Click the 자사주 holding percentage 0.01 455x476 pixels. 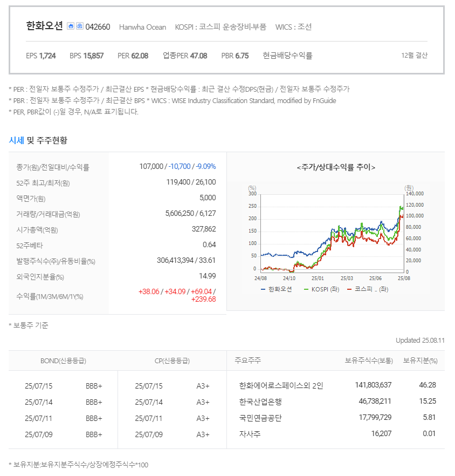[429, 433]
